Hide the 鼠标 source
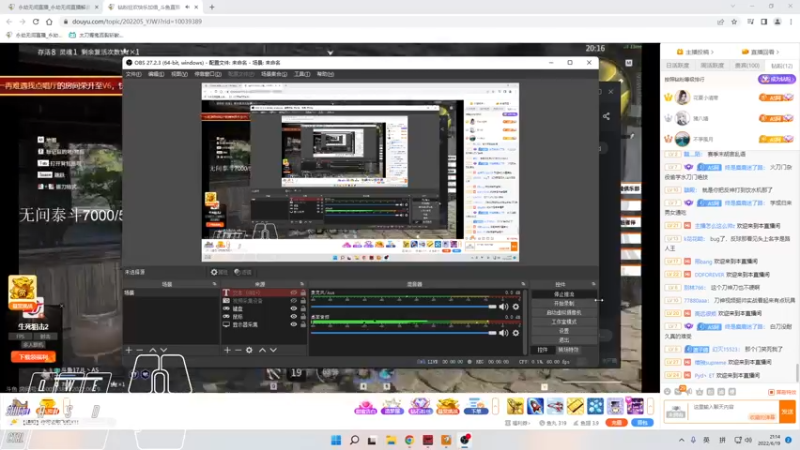 [x=293, y=316]
